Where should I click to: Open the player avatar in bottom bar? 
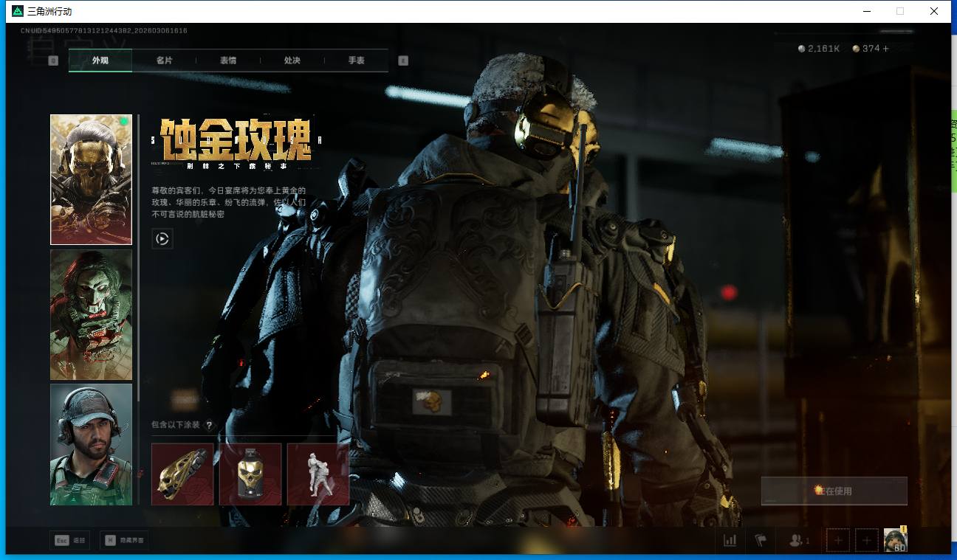[x=896, y=540]
